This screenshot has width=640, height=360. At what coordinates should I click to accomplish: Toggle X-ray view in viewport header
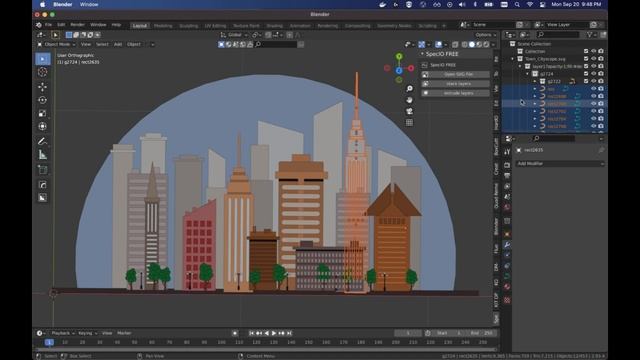coord(455,44)
